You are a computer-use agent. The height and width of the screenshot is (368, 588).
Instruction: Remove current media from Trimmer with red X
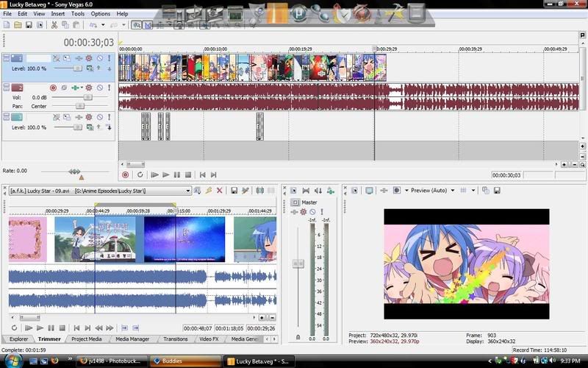[219, 191]
